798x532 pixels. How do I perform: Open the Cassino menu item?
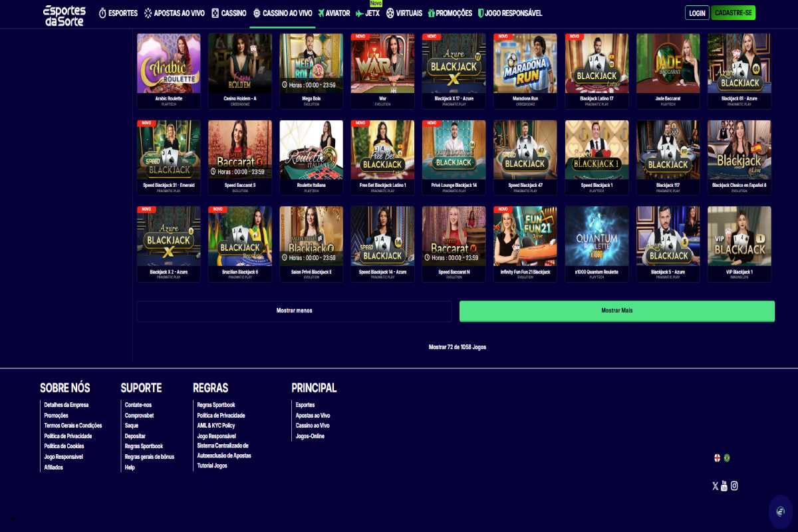[229, 13]
